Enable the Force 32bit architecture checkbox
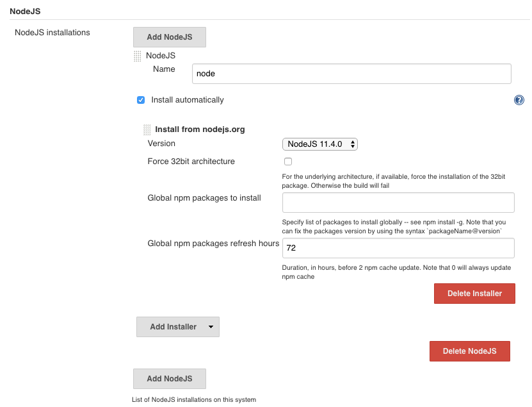 pos(288,162)
